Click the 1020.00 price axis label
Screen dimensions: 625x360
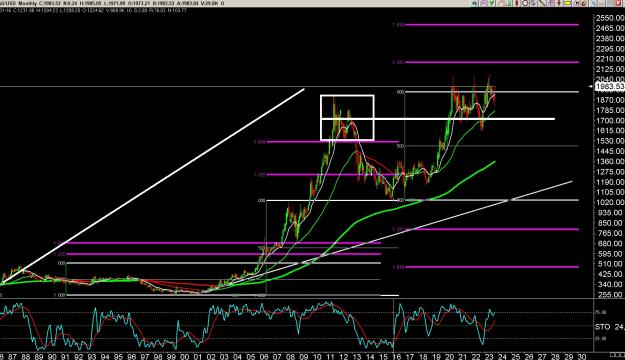610,203
